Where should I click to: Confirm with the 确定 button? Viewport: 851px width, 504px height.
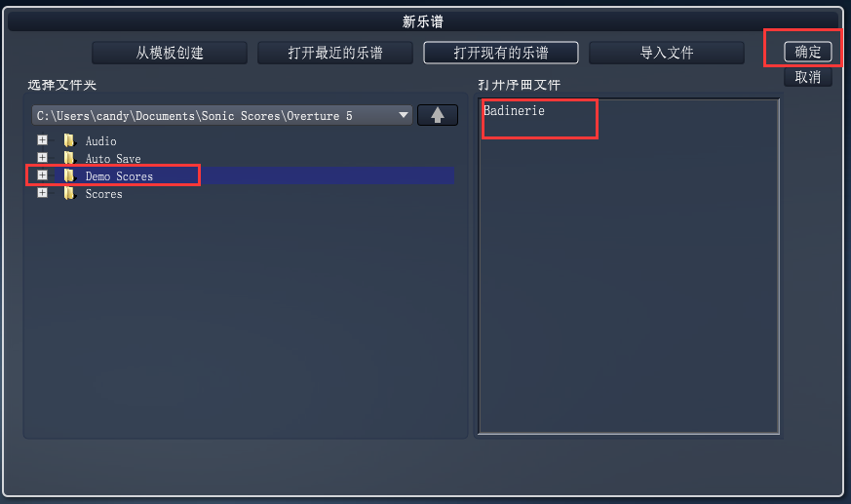pos(807,52)
